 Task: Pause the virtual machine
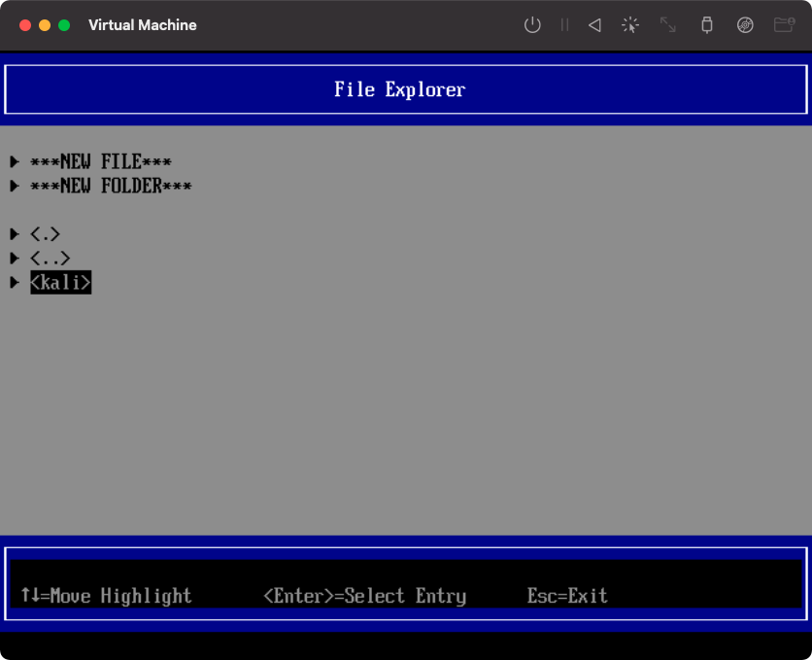point(564,25)
